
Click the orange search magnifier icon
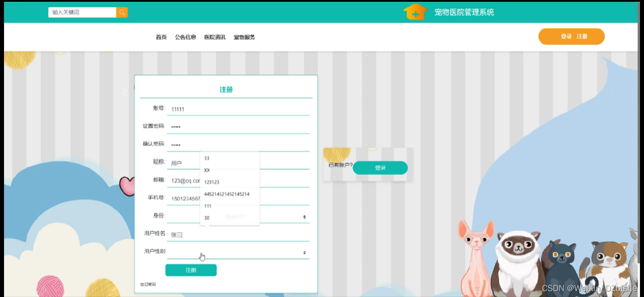point(122,12)
